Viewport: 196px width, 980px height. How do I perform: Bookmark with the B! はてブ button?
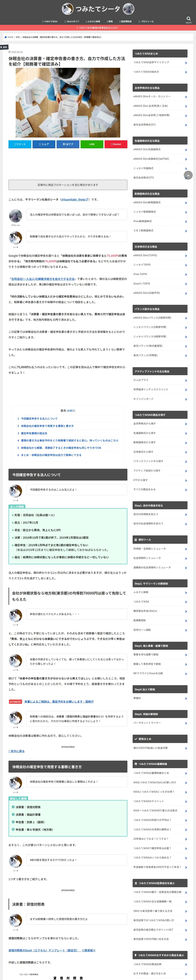coord(68,144)
